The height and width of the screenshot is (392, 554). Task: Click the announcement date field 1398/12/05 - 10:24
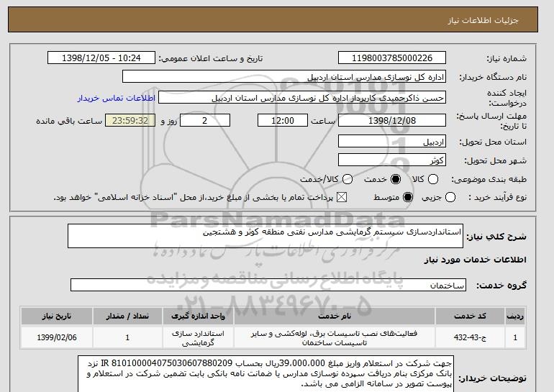[x=101, y=58]
